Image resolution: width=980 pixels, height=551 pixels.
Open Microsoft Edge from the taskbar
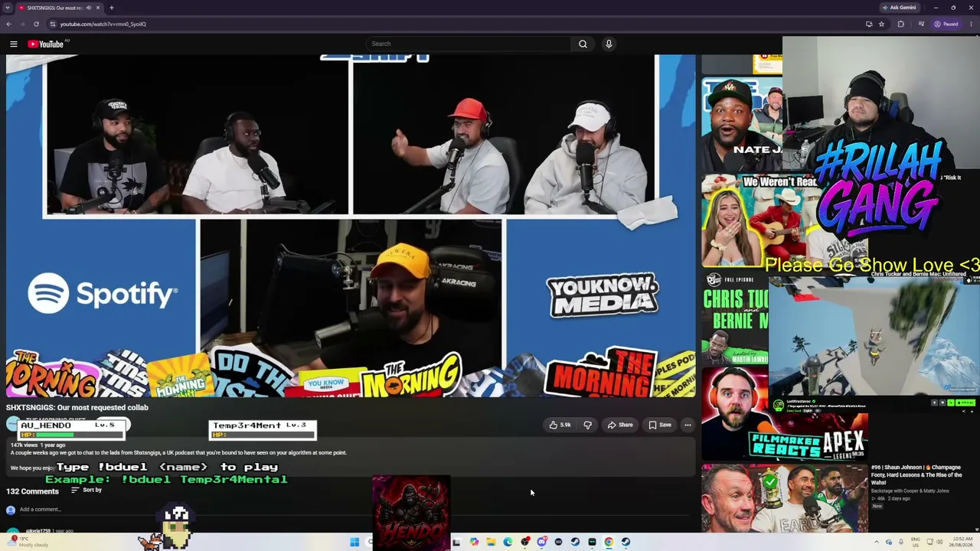[x=508, y=542]
